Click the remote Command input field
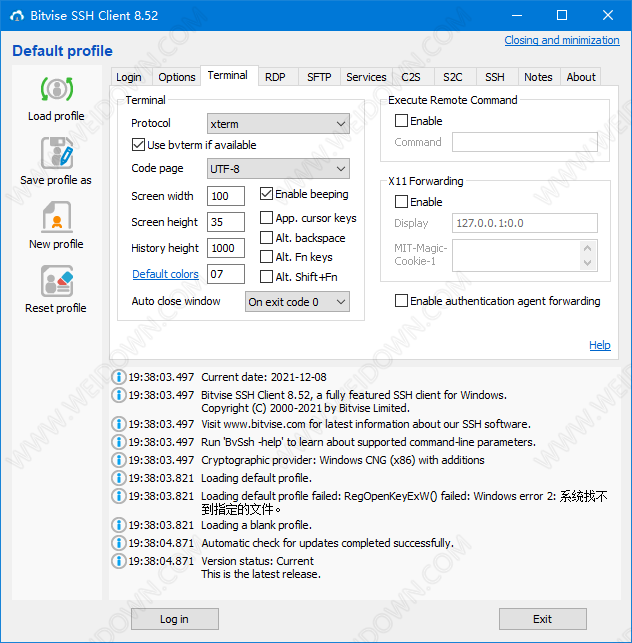The height and width of the screenshot is (643, 632). click(x=525, y=142)
